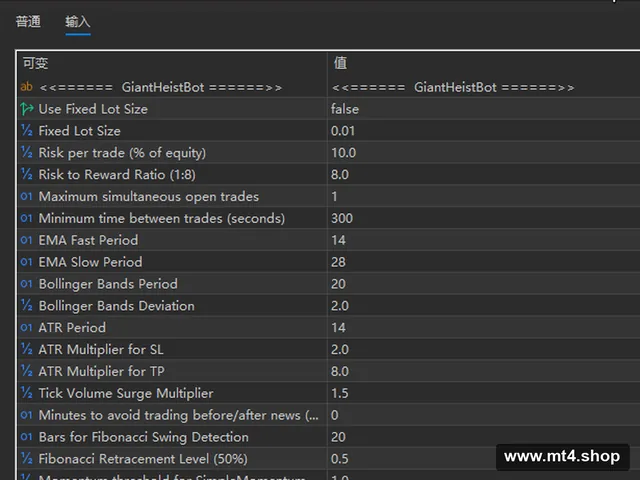
Task: Select the '<<====== GiantHeistBot' variable label
Action: (x=160, y=87)
